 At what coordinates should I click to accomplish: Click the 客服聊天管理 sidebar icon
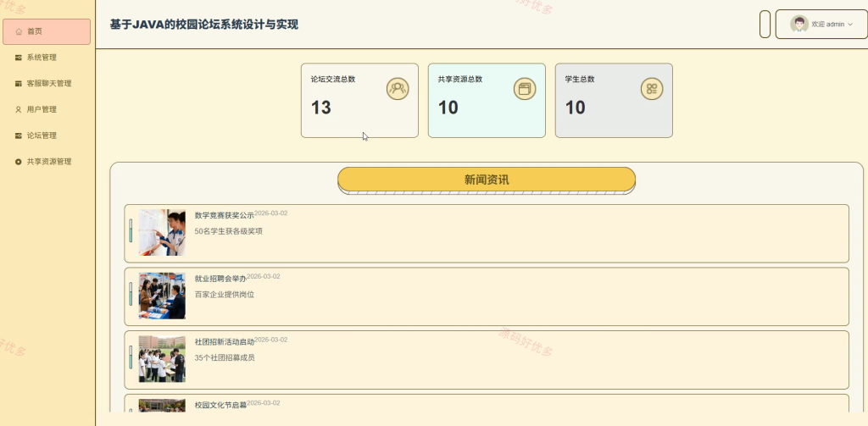(19, 84)
